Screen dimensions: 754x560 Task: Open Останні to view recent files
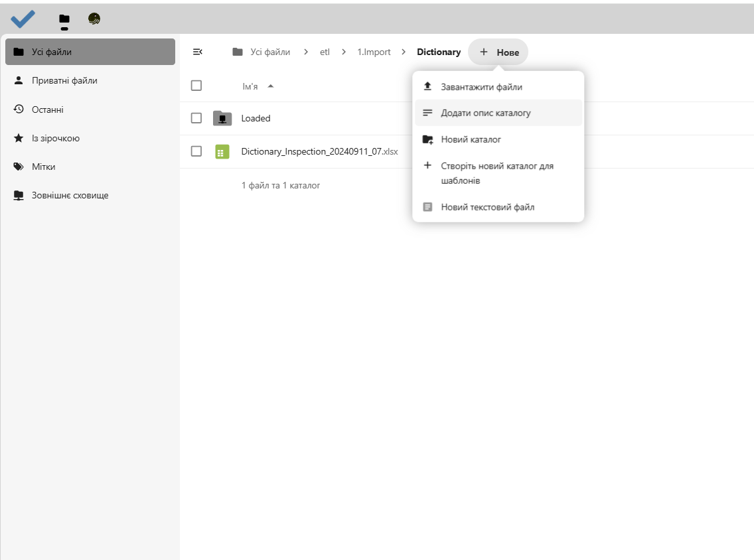(x=50, y=109)
